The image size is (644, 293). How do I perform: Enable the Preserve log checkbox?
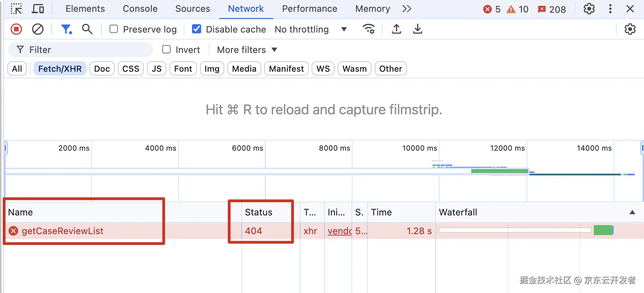pos(114,29)
